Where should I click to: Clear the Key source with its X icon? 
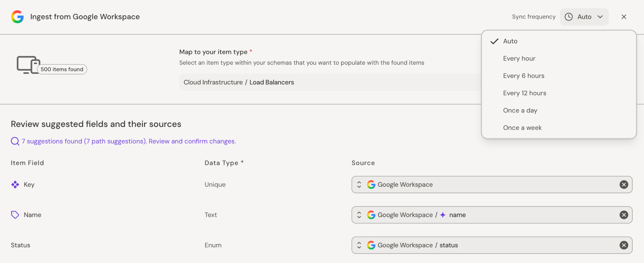624,184
